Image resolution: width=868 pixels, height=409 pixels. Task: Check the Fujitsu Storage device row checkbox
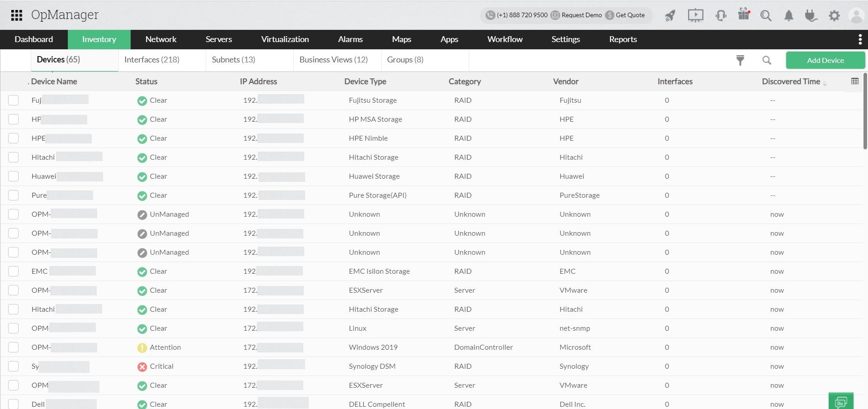point(13,100)
